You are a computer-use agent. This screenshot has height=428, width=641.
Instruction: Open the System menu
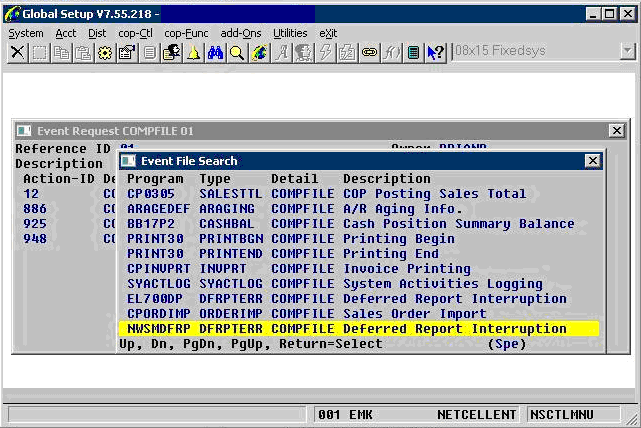coord(26,33)
